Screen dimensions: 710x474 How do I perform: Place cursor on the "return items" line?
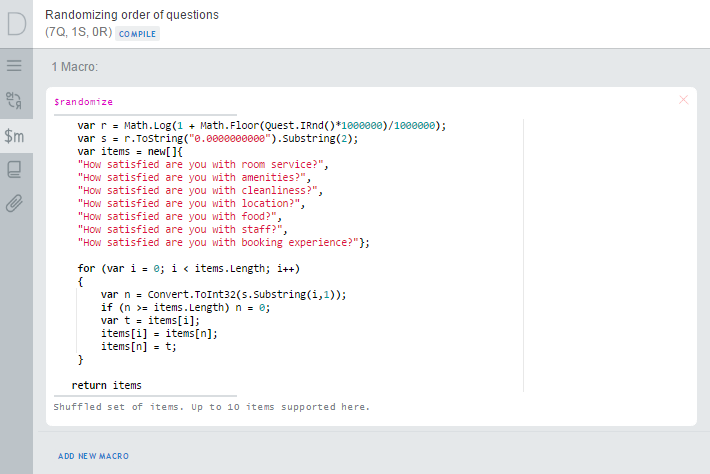tap(107, 385)
